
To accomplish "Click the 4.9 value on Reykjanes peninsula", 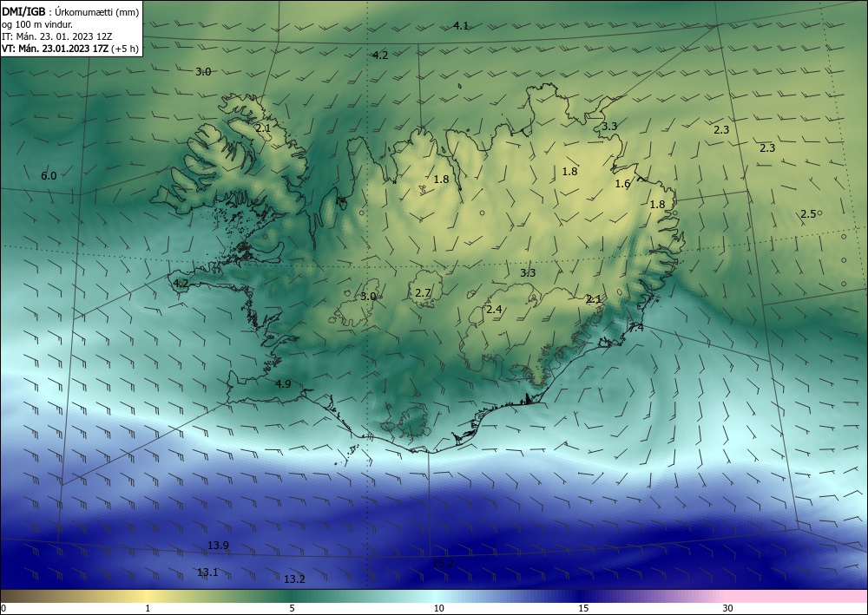I will [283, 383].
